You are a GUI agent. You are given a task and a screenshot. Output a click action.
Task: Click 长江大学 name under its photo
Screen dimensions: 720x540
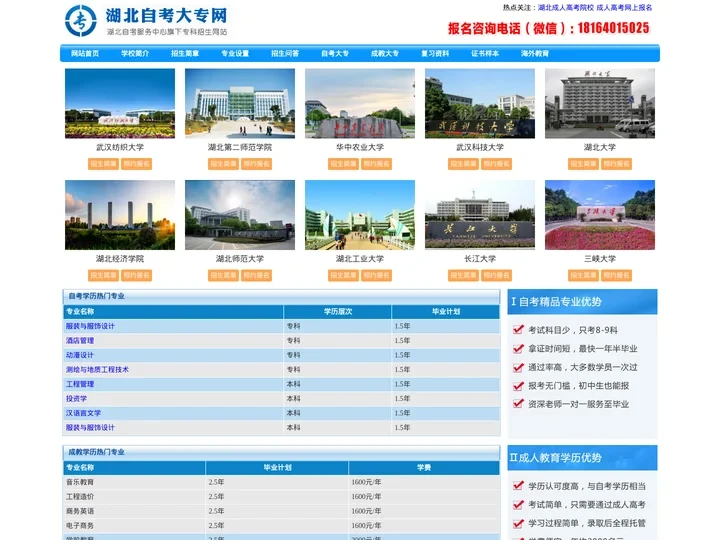coord(480,259)
